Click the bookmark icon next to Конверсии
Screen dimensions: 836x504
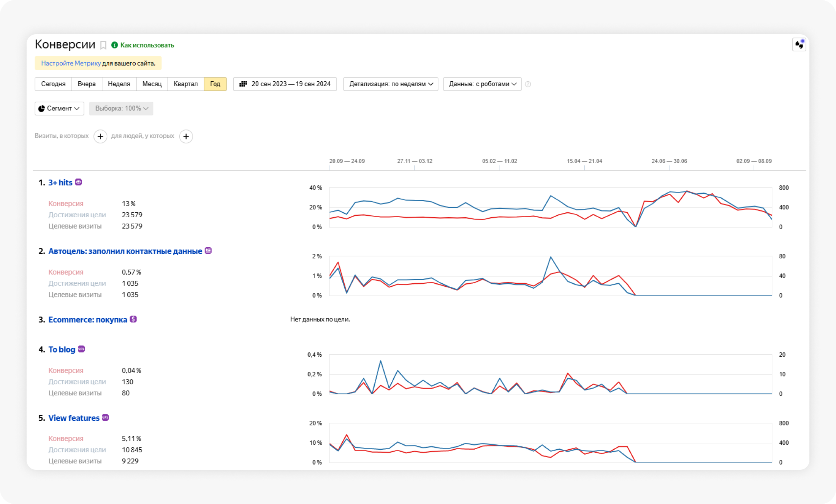click(103, 46)
